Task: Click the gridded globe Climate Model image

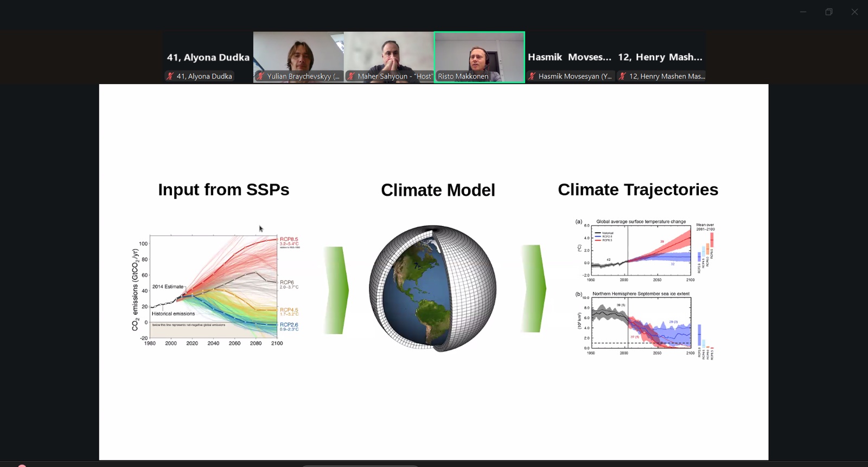Action: (432, 289)
